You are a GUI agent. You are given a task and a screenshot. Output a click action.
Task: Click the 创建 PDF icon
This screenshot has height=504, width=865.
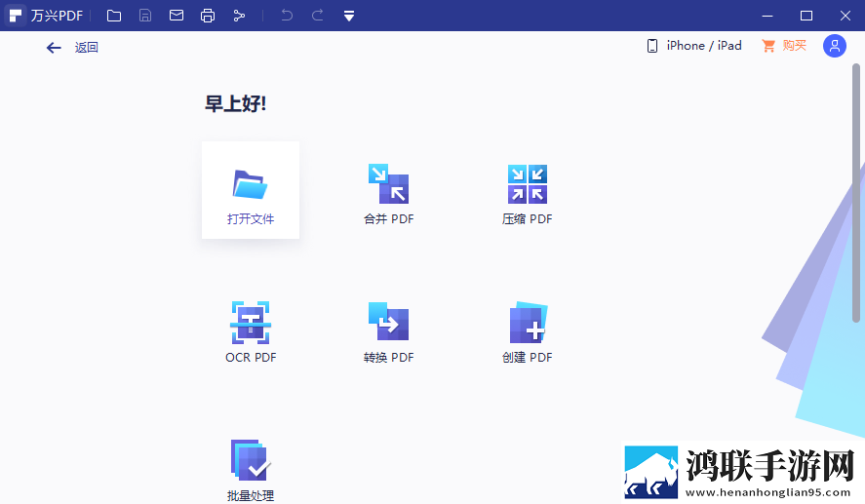[x=528, y=322]
